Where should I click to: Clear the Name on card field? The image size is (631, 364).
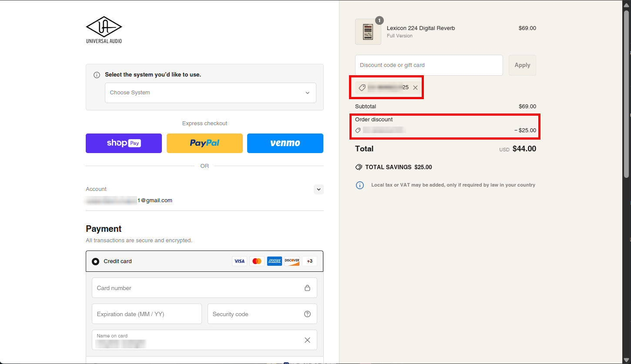tap(307, 340)
